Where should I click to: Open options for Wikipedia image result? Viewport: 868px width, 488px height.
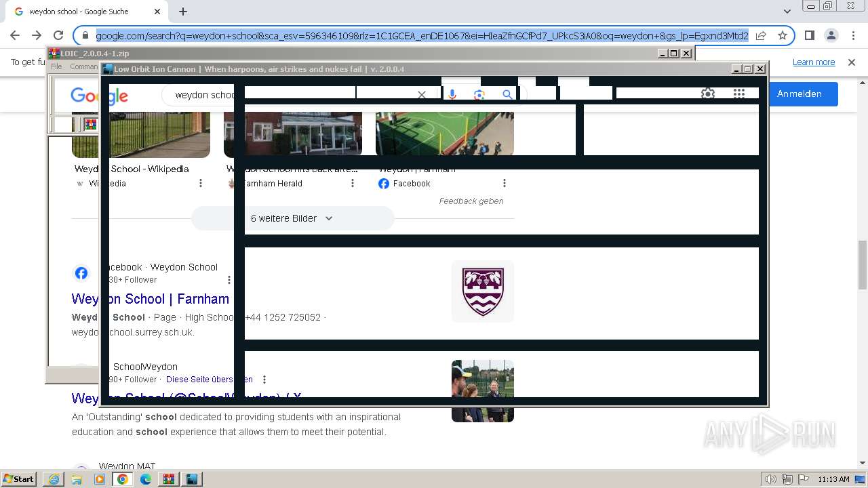201,183
